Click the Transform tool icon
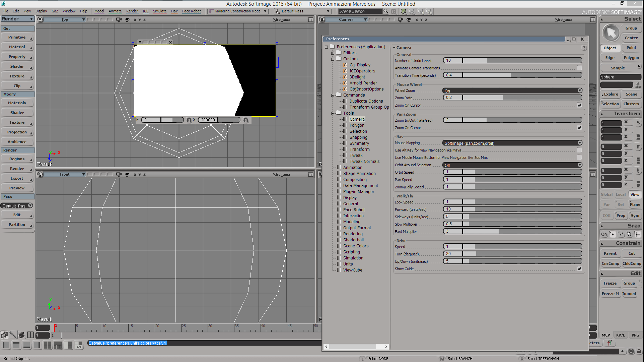The image size is (644, 362). coord(346,149)
